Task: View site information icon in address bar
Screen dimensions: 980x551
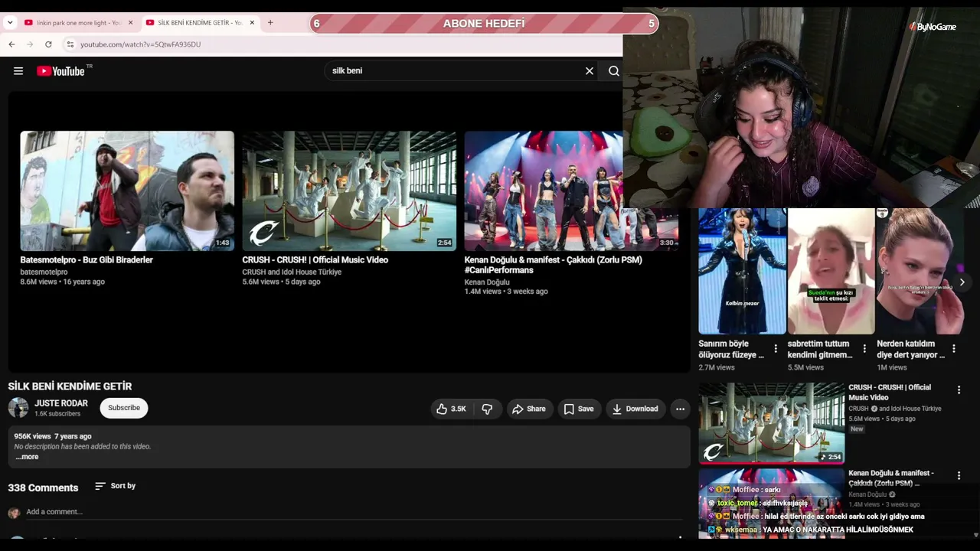Action: (x=70, y=44)
